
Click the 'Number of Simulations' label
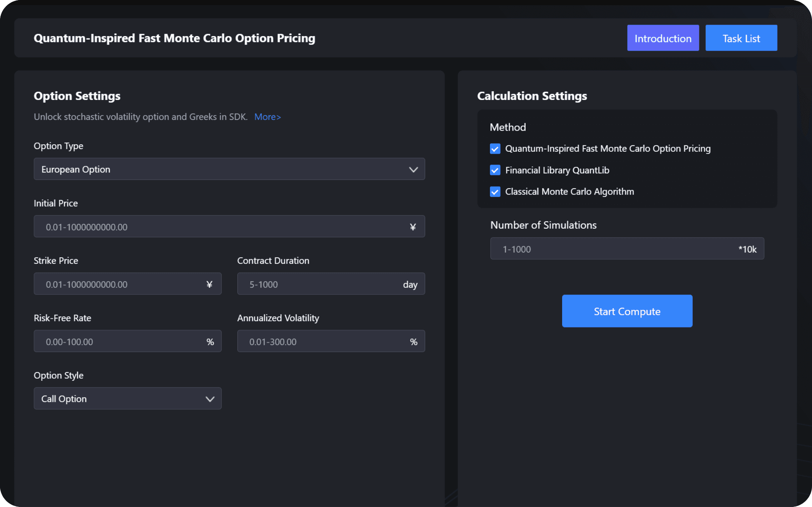click(543, 225)
